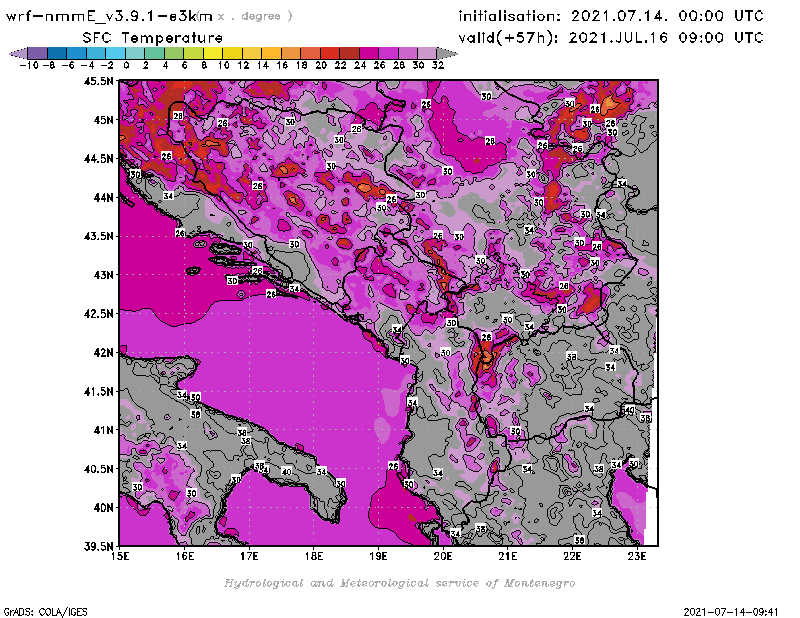Click the '21E' longitude label
Viewport: 800px width, 618px height.
(508, 556)
